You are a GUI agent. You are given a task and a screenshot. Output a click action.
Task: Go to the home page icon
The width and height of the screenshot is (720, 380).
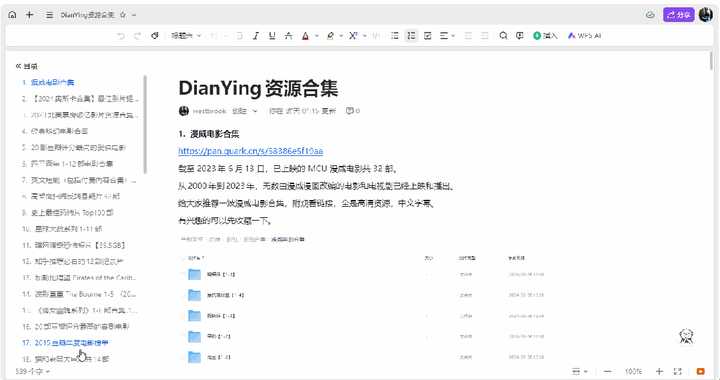coord(12,15)
